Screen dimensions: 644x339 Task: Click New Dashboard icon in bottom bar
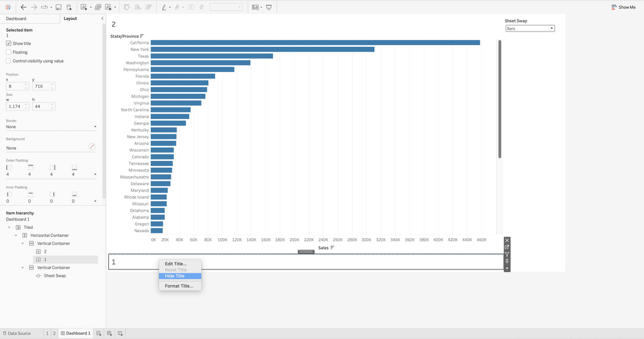point(109,333)
